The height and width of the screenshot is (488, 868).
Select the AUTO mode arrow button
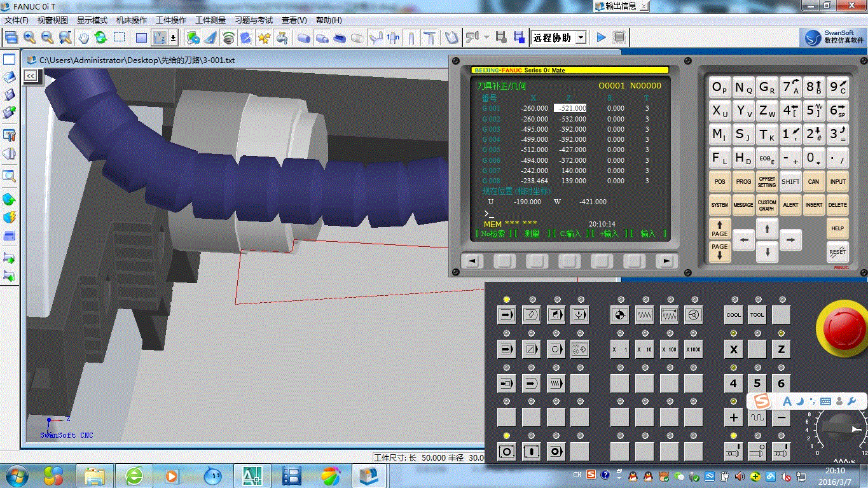point(507,314)
